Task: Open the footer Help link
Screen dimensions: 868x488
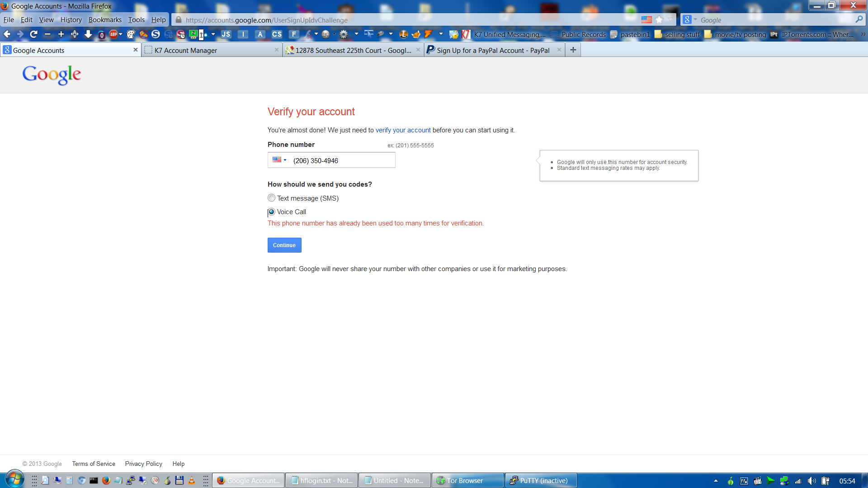Action: pos(178,464)
